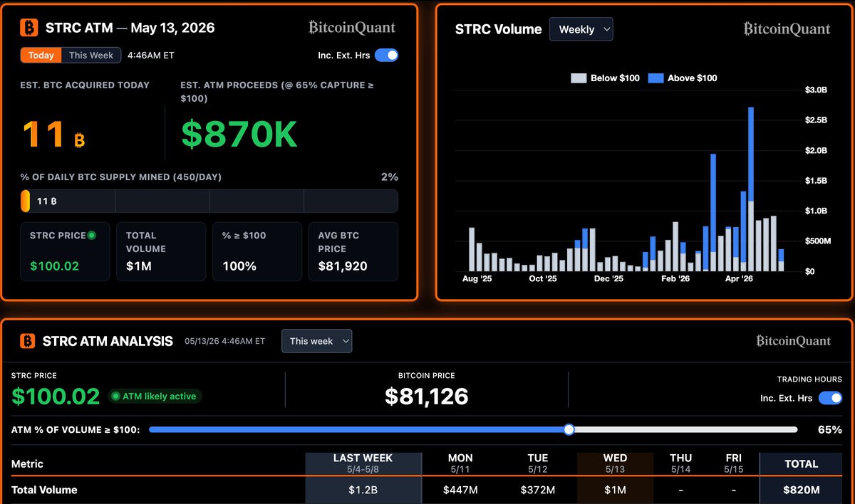The height and width of the screenshot is (504, 855).
Task: Click the 05/13/26 4:46AM ET timestamp
Action: coord(224,341)
